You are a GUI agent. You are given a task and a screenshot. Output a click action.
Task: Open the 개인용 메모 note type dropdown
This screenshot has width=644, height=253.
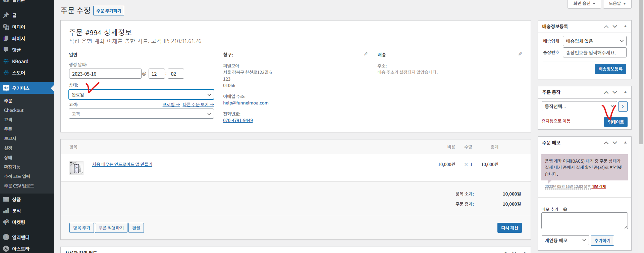point(565,240)
